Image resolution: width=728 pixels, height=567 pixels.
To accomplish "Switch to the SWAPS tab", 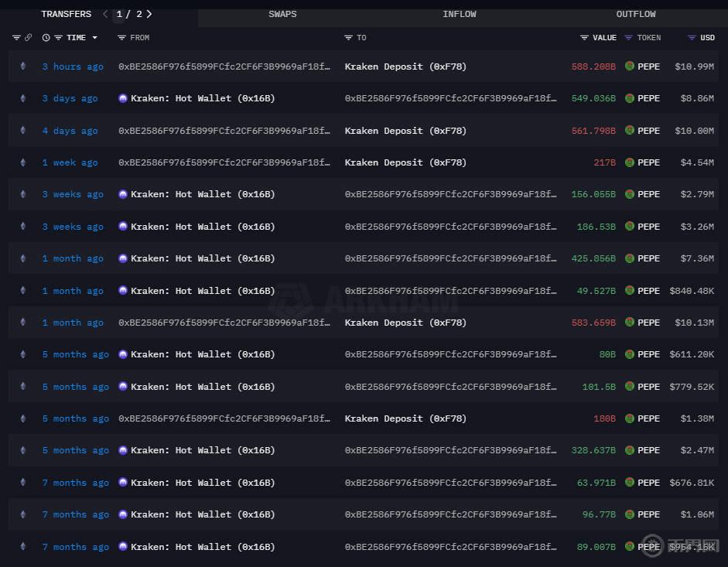I will pyautogui.click(x=282, y=14).
